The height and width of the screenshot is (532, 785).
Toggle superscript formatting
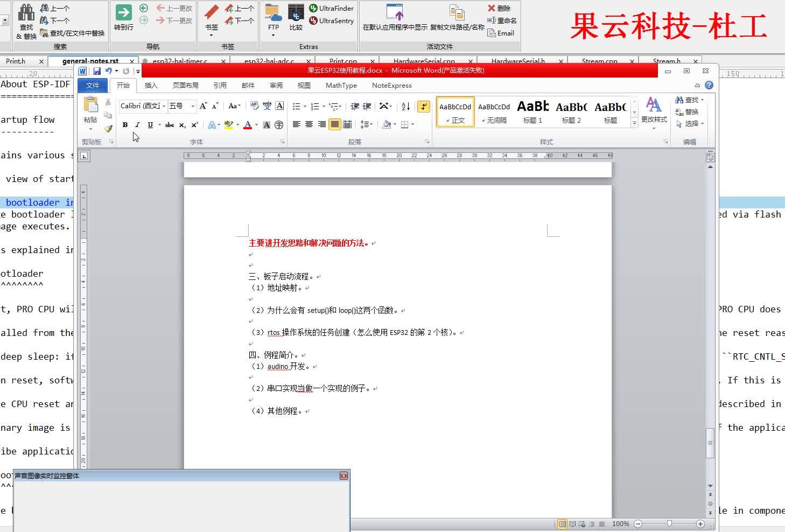(194, 124)
